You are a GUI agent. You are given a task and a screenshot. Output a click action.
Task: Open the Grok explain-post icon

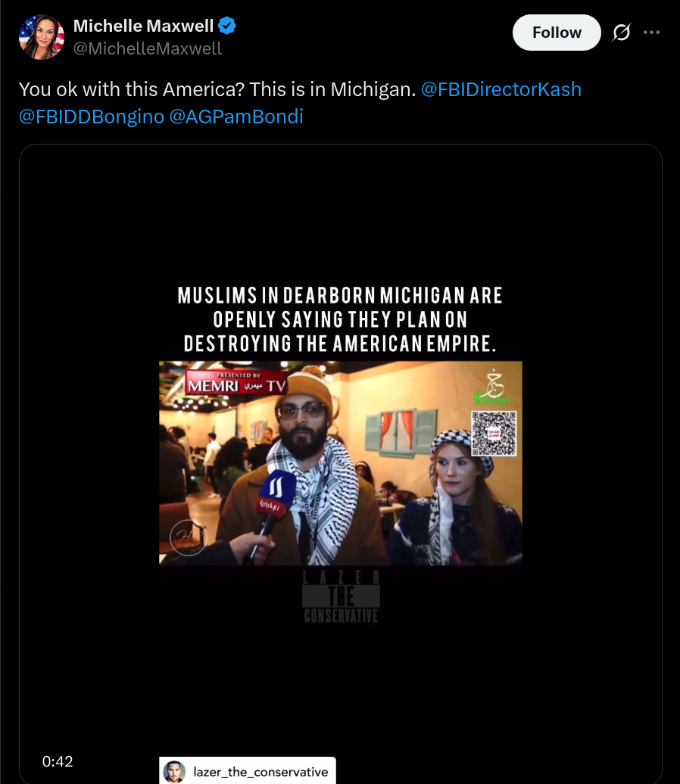[x=621, y=33]
